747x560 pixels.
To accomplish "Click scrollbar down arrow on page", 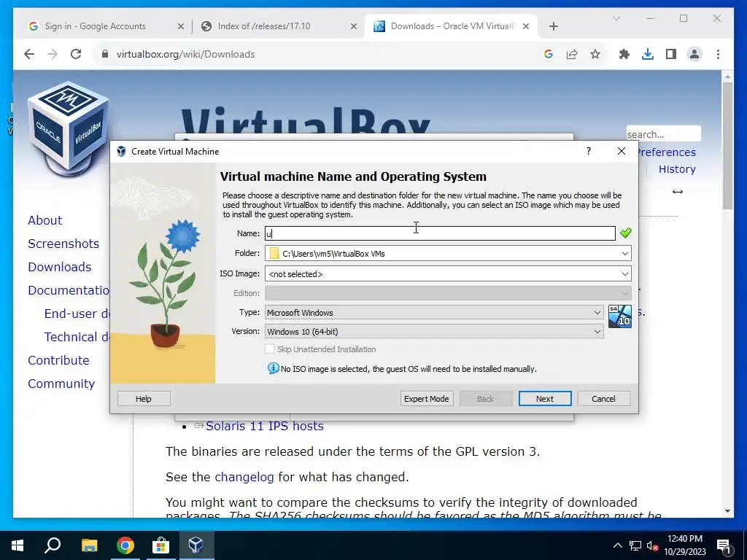I will click(727, 511).
